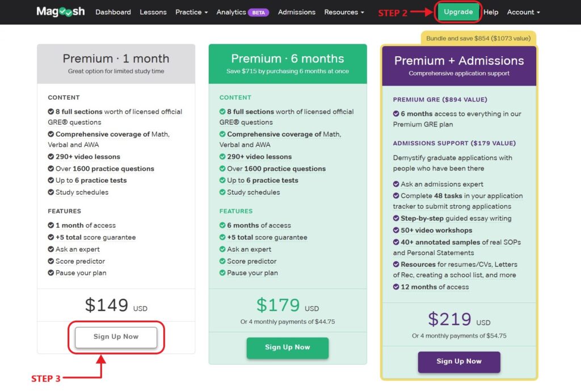581x392 pixels.
Task: Open the Account dropdown
Action: point(523,11)
